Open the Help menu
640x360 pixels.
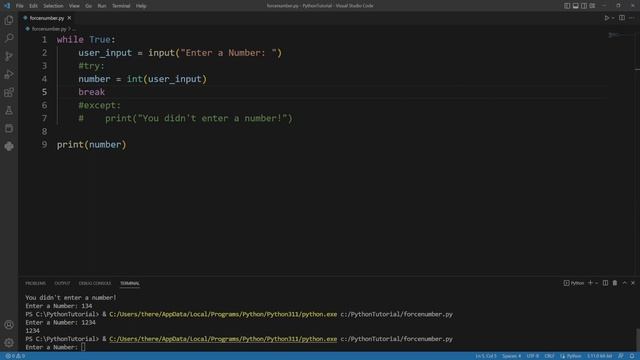point(141,6)
